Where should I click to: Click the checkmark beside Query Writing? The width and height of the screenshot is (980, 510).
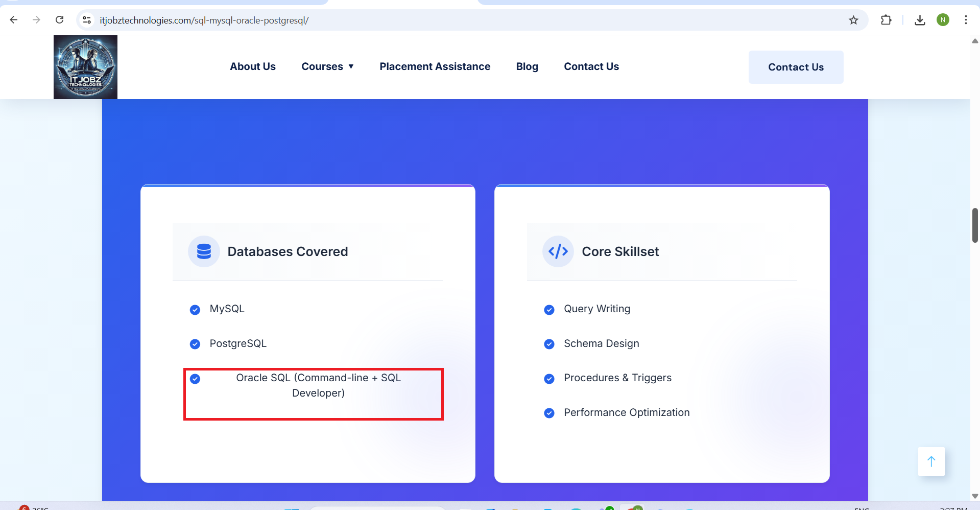tap(549, 310)
